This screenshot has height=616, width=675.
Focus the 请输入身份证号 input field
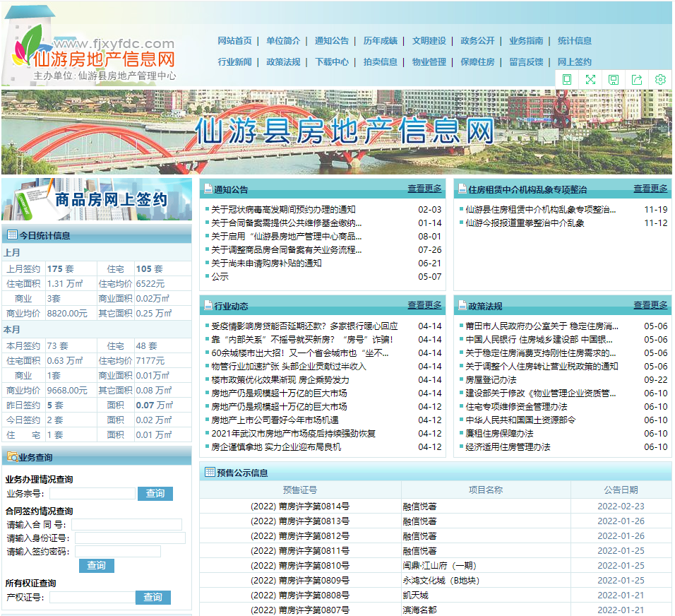pos(130,538)
